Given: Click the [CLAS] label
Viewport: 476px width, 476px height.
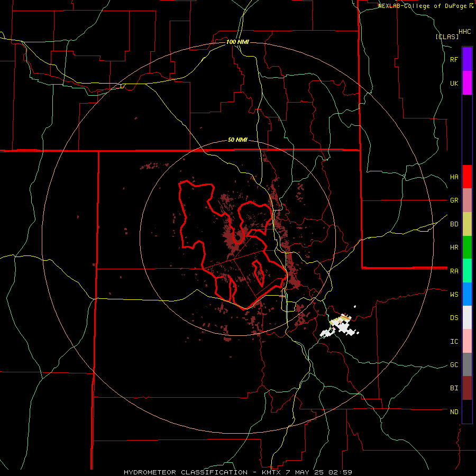Looking at the screenshot, I should pyautogui.click(x=447, y=37).
